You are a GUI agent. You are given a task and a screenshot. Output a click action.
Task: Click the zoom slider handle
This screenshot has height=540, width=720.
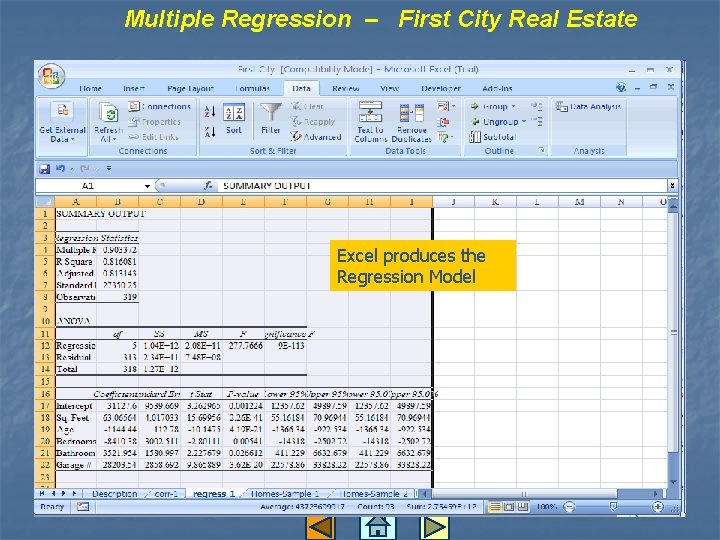tap(613, 506)
